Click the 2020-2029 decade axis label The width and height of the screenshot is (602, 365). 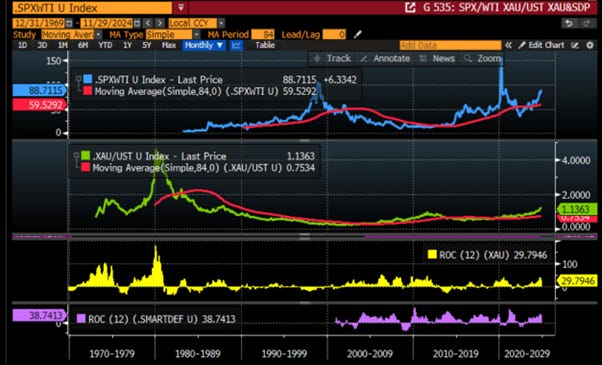(527, 353)
